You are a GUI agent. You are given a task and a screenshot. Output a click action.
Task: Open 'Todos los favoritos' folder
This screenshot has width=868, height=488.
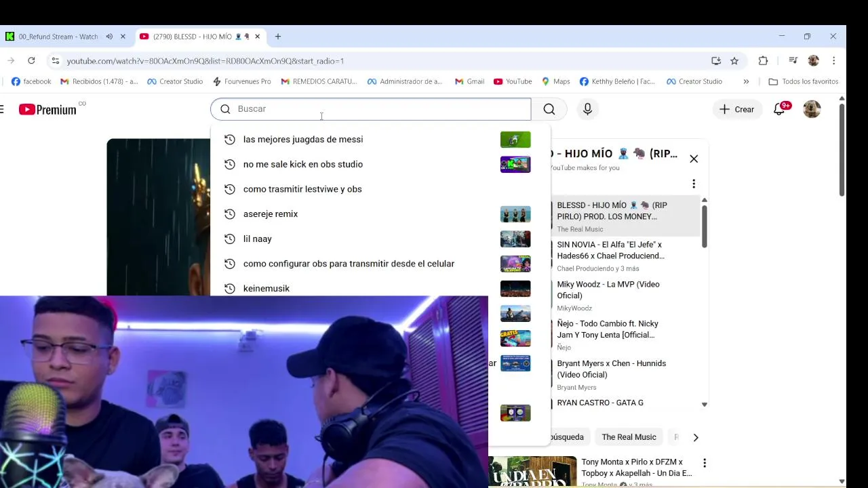804,81
